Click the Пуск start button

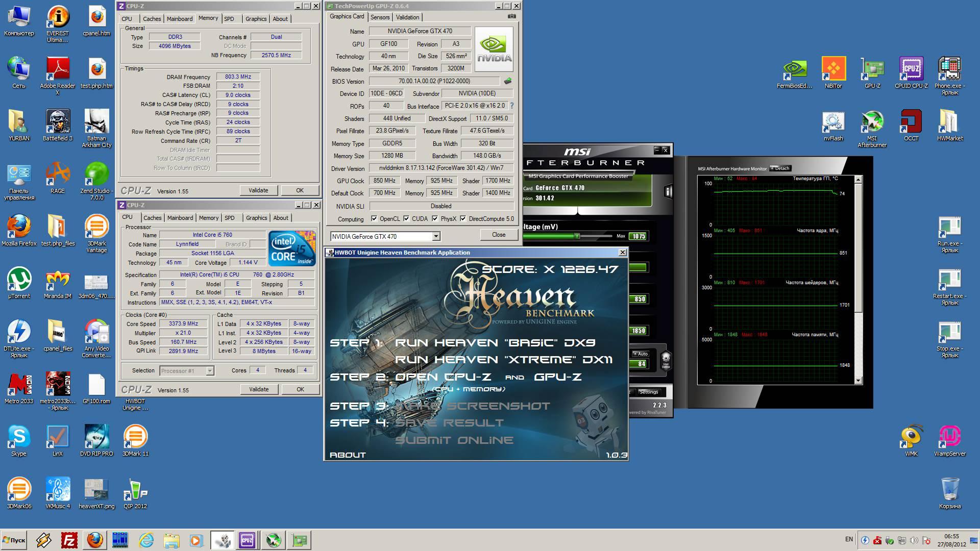point(14,540)
